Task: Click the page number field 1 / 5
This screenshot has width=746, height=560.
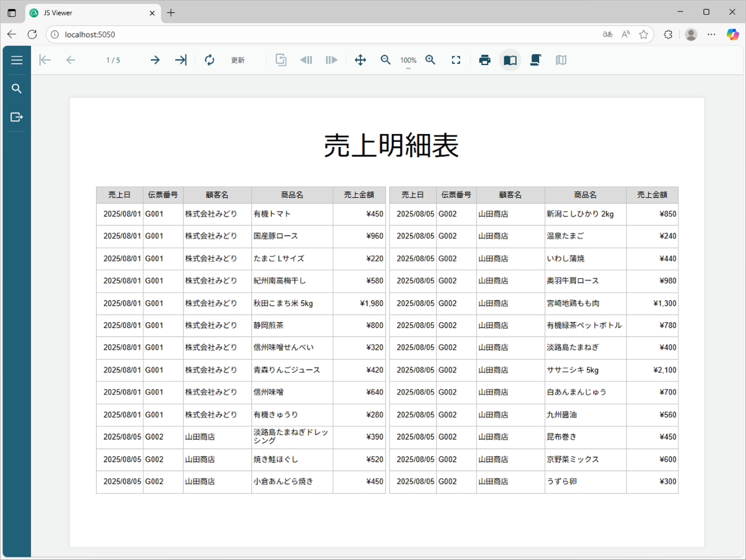Action: (x=113, y=60)
